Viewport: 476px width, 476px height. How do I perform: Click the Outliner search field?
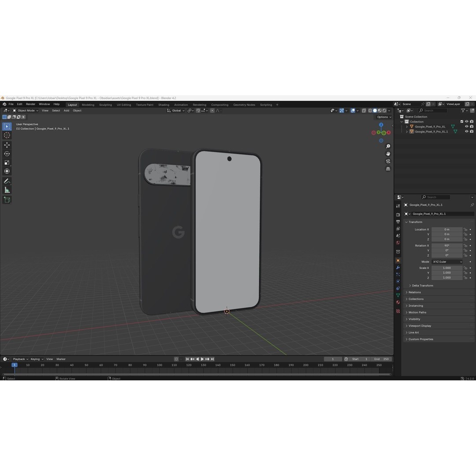tap(433, 111)
